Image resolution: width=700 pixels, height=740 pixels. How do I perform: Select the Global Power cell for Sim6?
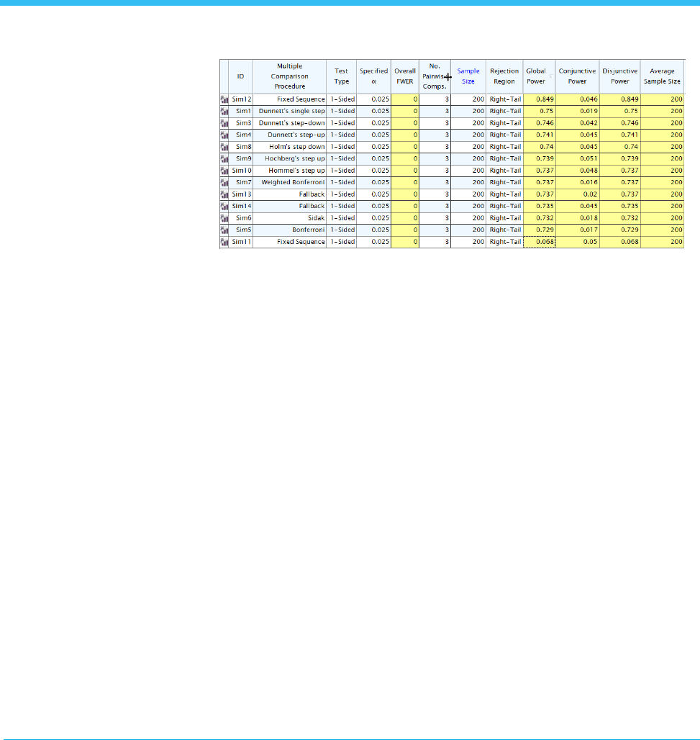tap(539, 218)
